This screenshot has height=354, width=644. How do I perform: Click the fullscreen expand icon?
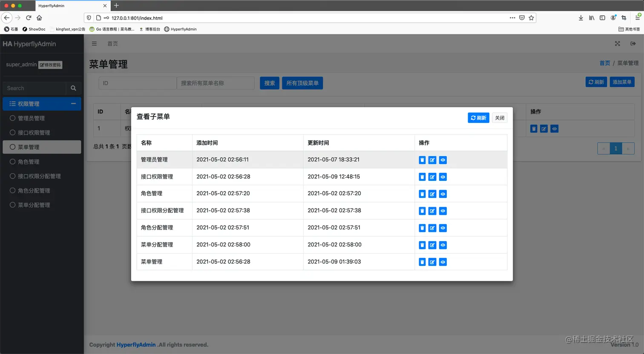tap(618, 43)
